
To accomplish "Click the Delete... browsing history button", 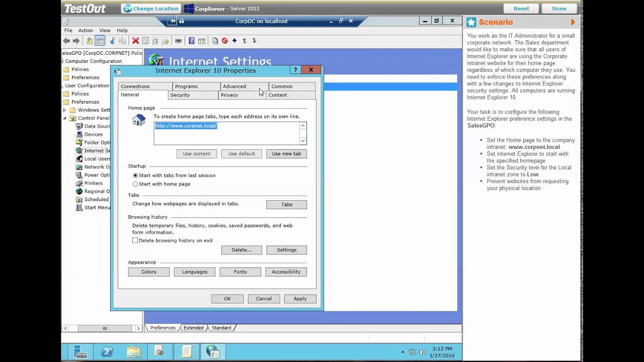I will [242, 250].
